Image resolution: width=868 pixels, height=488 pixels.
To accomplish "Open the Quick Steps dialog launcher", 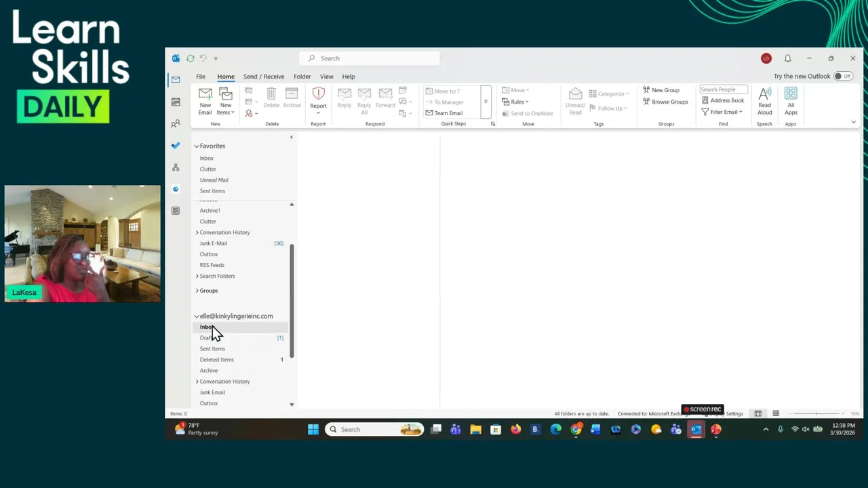I will [492, 124].
